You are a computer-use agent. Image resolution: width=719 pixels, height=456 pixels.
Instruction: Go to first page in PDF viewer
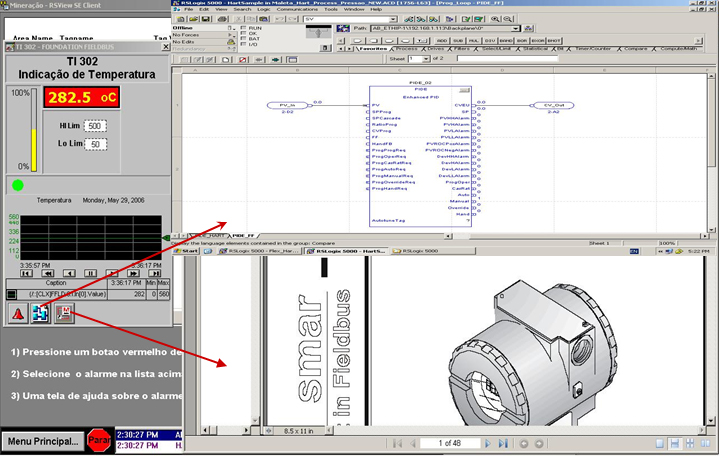point(398,443)
